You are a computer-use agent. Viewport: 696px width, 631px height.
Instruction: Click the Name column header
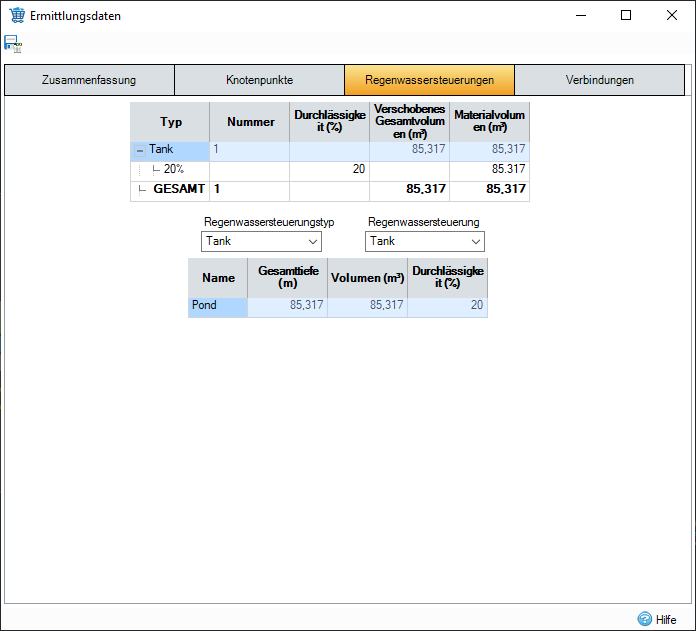218,278
